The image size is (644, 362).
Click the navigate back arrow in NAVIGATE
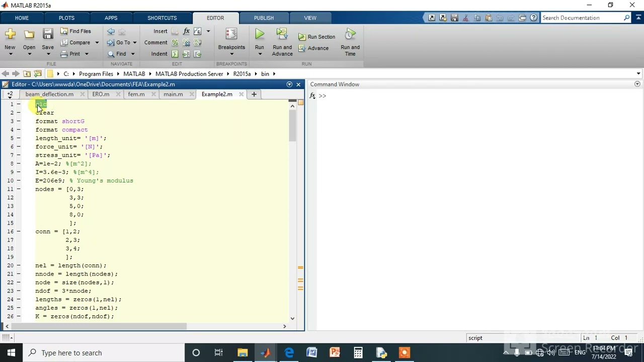tap(111, 31)
